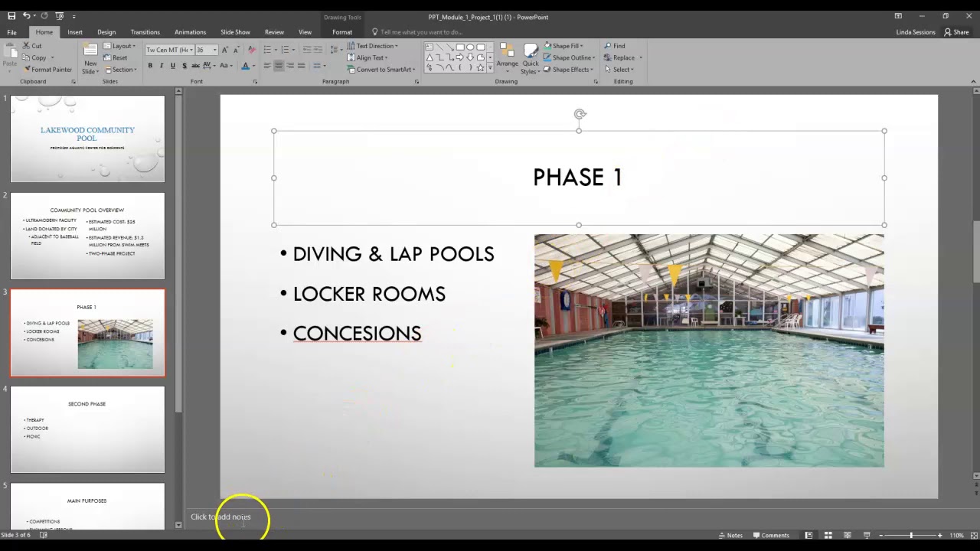Viewport: 980px width, 551px height.
Task: Select slide 4 SECOND PHASE thumbnail
Action: coord(87,429)
